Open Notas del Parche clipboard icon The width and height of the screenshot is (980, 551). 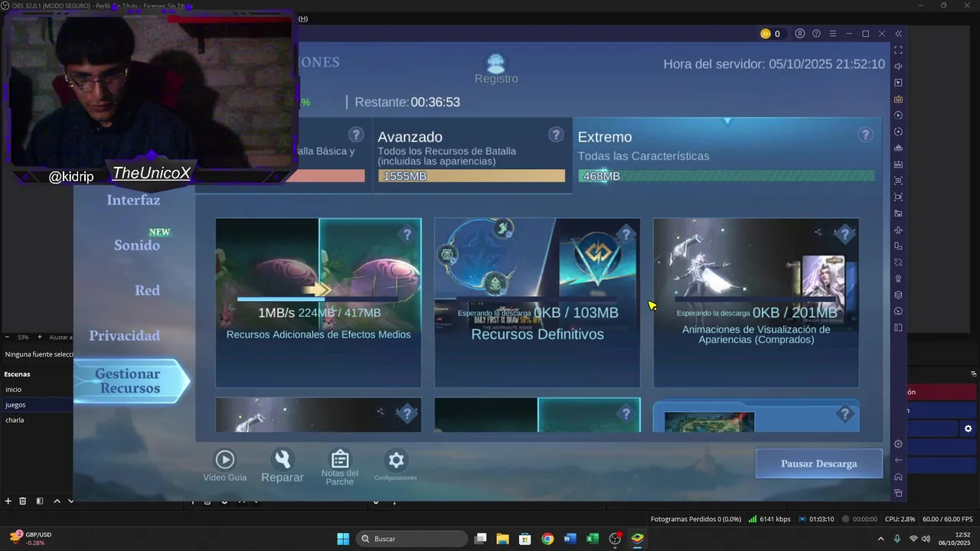pyautogui.click(x=340, y=458)
